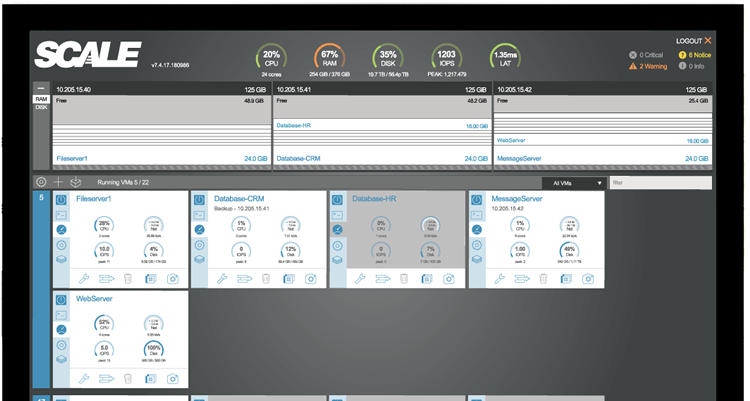Select the gauge stats view on Fileserver1

click(61, 230)
